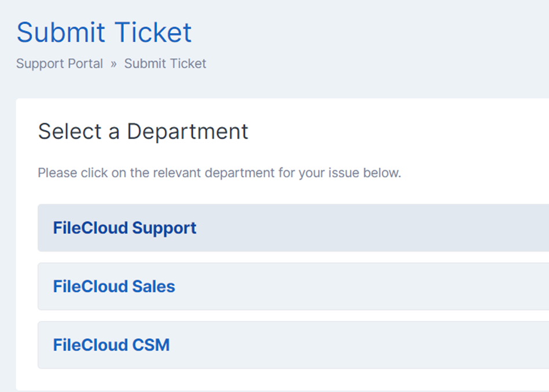Click the Submit Ticket breadcrumb item
Image resolution: width=549 pixels, height=392 pixels.
[165, 64]
